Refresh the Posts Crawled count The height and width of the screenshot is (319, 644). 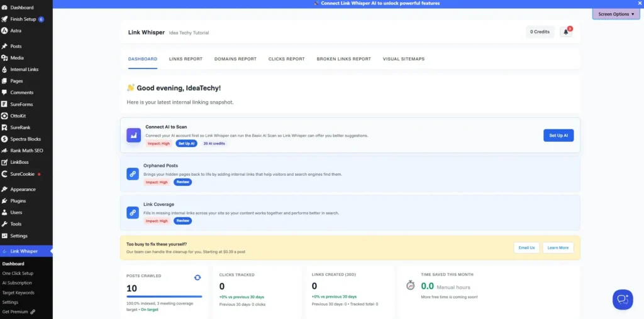tap(197, 278)
